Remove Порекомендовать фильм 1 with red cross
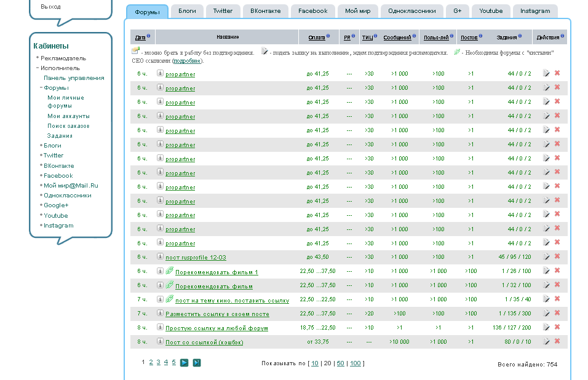588x380 pixels. (557, 270)
